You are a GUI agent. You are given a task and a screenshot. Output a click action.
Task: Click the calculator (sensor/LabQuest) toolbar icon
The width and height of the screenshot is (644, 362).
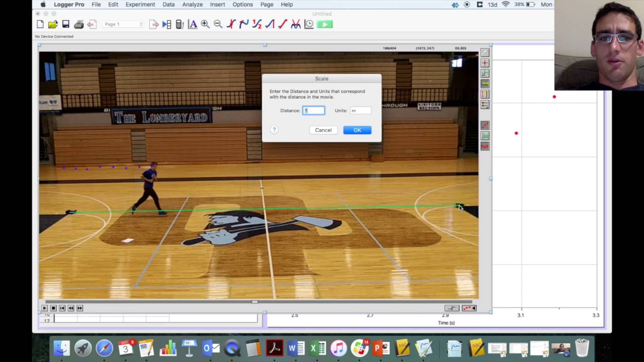pos(180,24)
